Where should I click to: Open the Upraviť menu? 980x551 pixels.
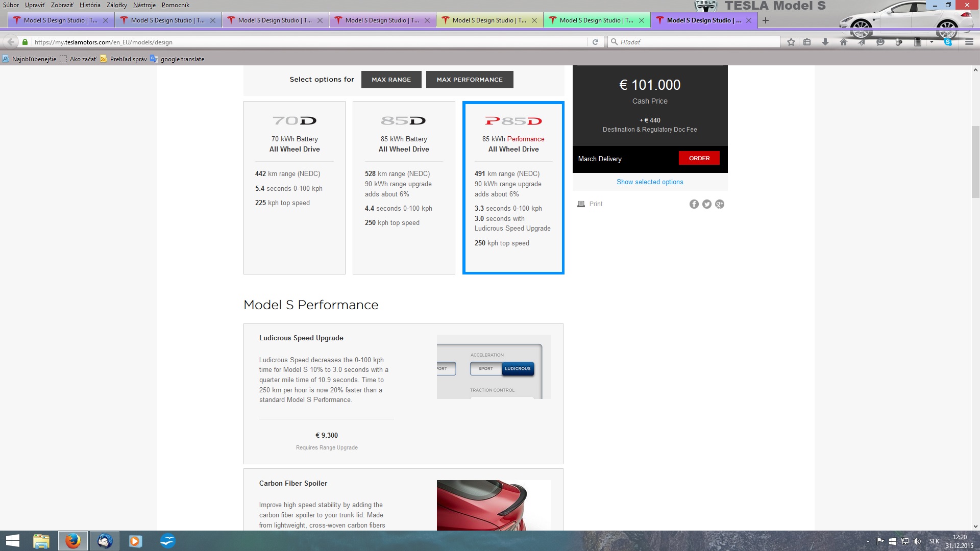35,5
